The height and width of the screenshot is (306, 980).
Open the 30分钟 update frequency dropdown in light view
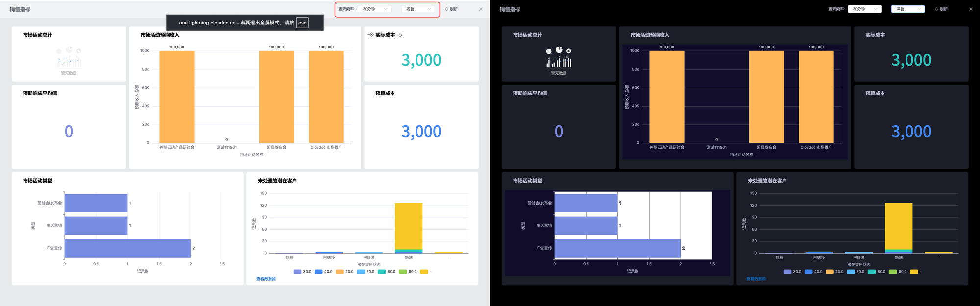(x=375, y=9)
